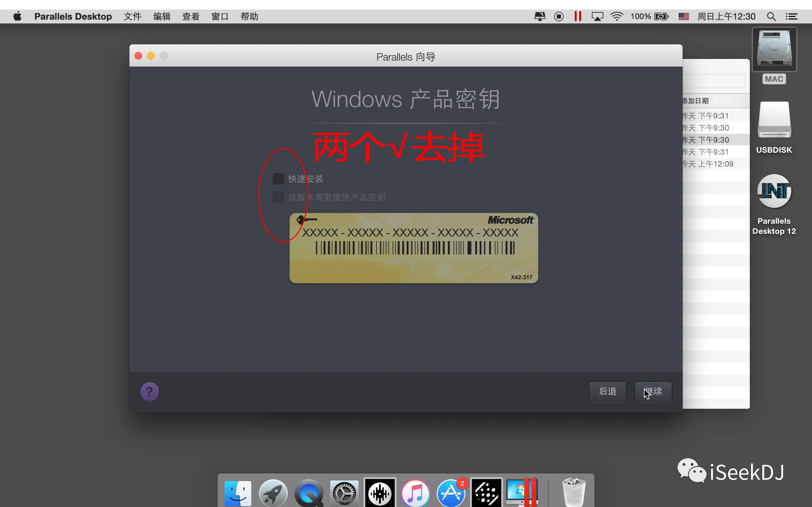The height and width of the screenshot is (507, 812).
Task: Open the Wi-Fi status menu
Action: coord(617,16)
